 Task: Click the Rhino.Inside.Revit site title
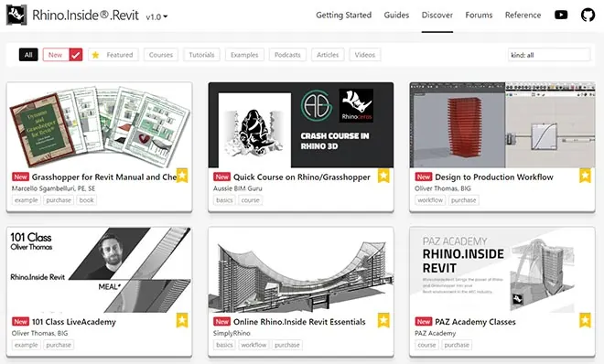pos(85,15)
